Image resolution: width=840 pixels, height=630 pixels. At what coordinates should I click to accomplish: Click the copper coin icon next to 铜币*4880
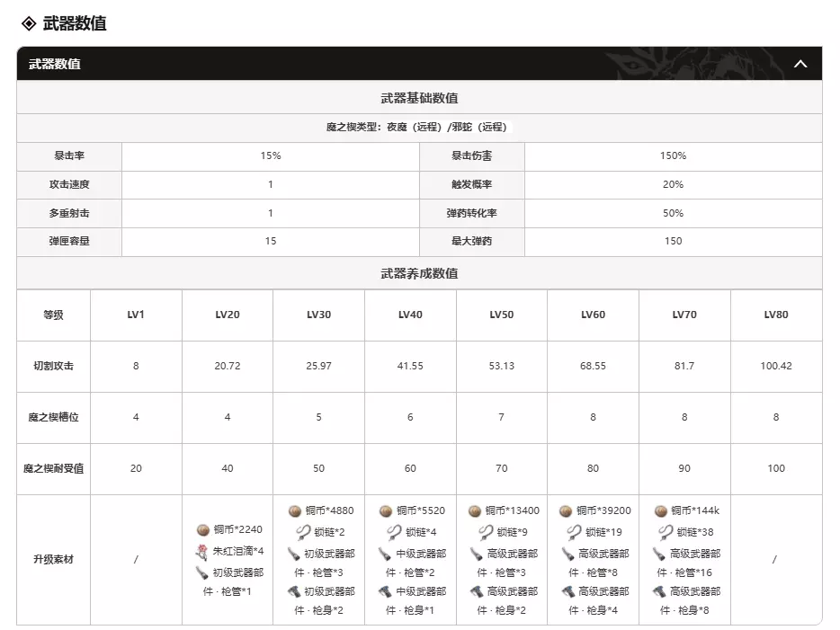coord(295,511)
